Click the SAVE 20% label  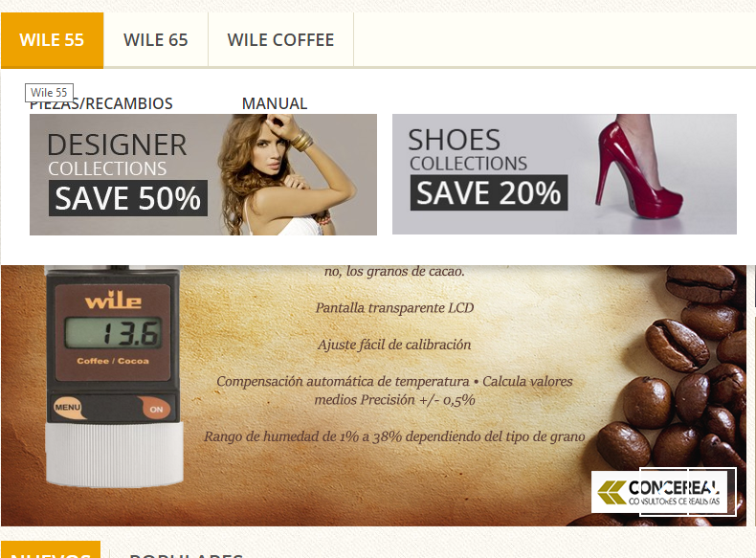click(x=489, y=193)
